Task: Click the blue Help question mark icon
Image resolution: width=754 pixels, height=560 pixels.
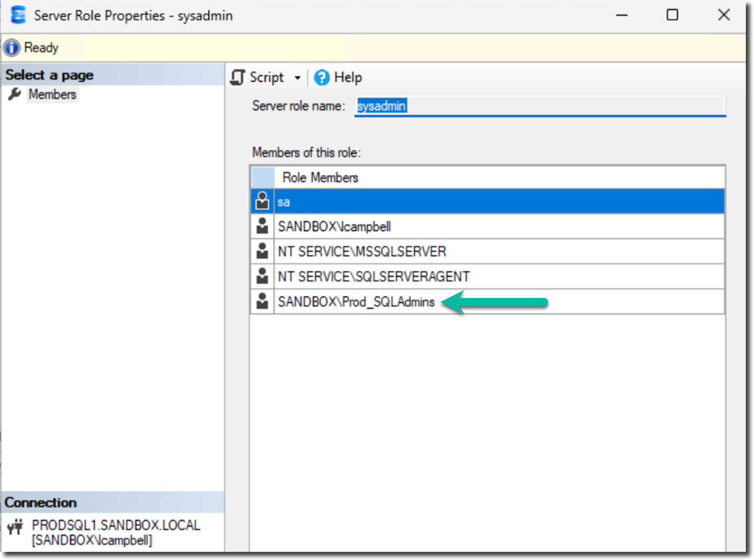Action: [x=321, y=77]
